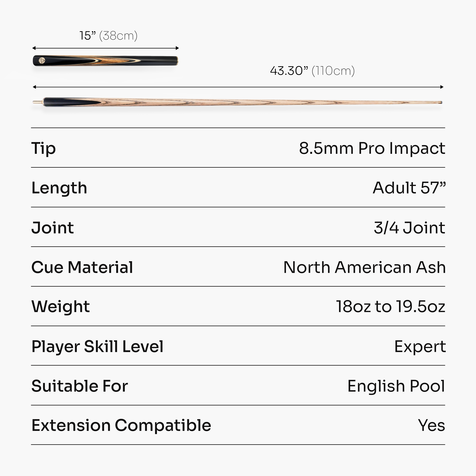Click the 8.5mm Pro Impact value
476x476 pixels.
coord(372,149)
